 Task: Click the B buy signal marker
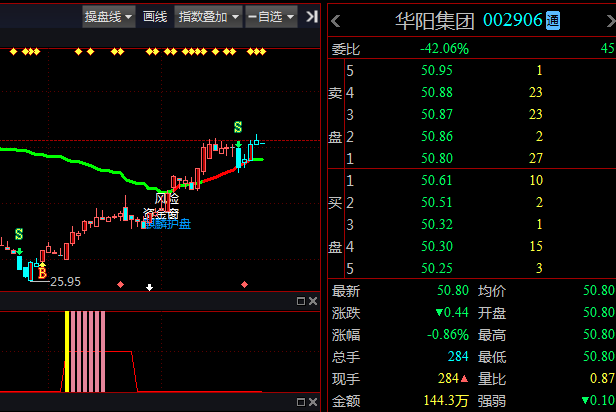pos(42,272)
